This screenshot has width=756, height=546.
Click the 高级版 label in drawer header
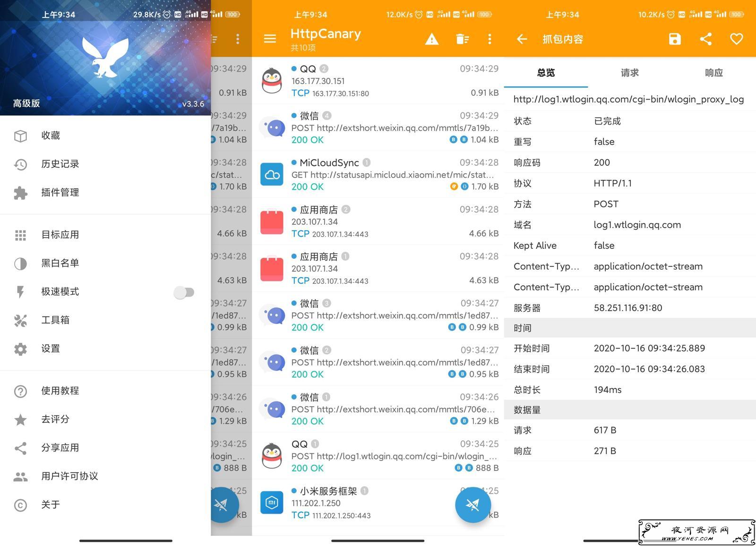tap(26, 103)
